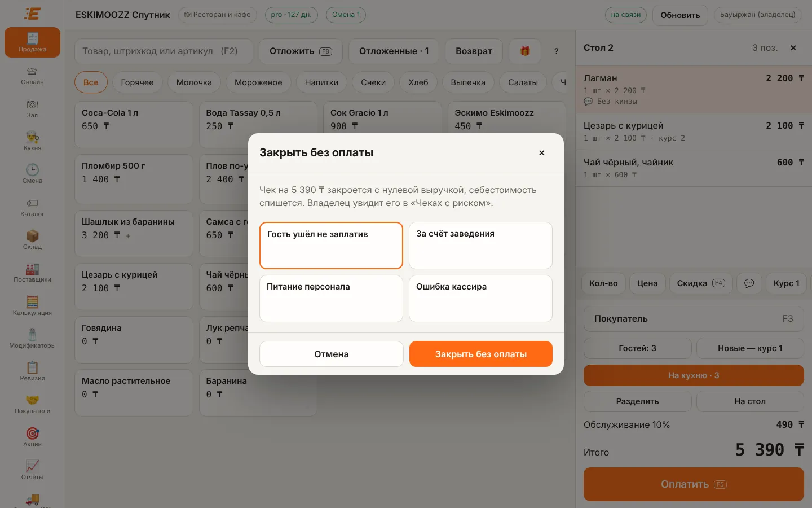Viewport: 812px width, 508px height.
Task: Select reason За счёт заведения
Action: pos(480,246)
